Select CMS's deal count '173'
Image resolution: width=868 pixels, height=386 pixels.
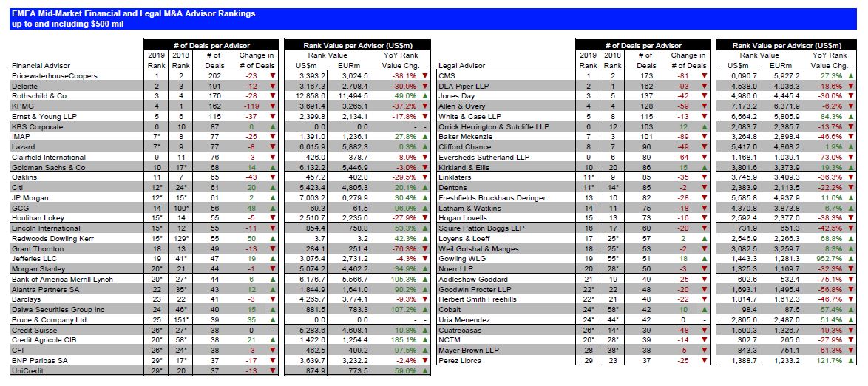645,76
